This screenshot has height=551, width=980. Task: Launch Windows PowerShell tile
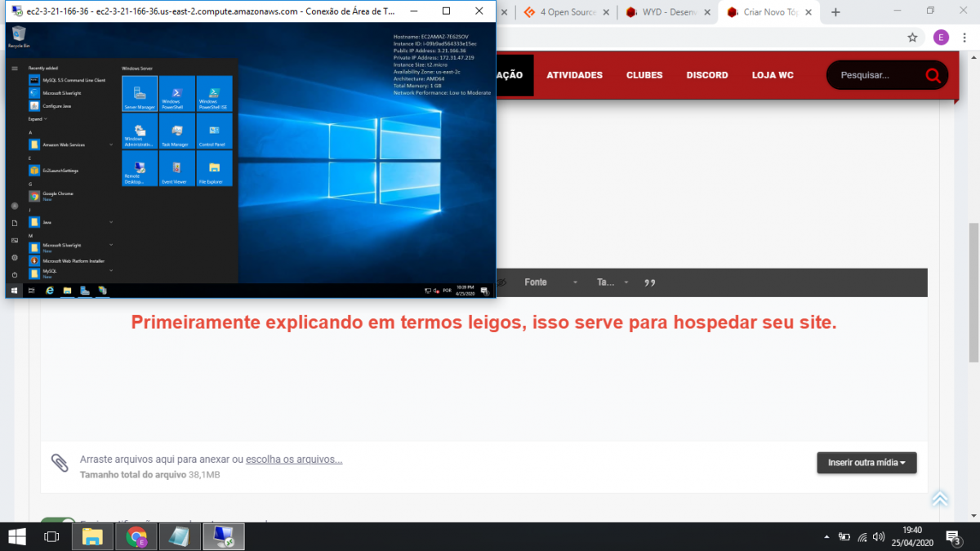pyautogui.click(x=177, y=94)
